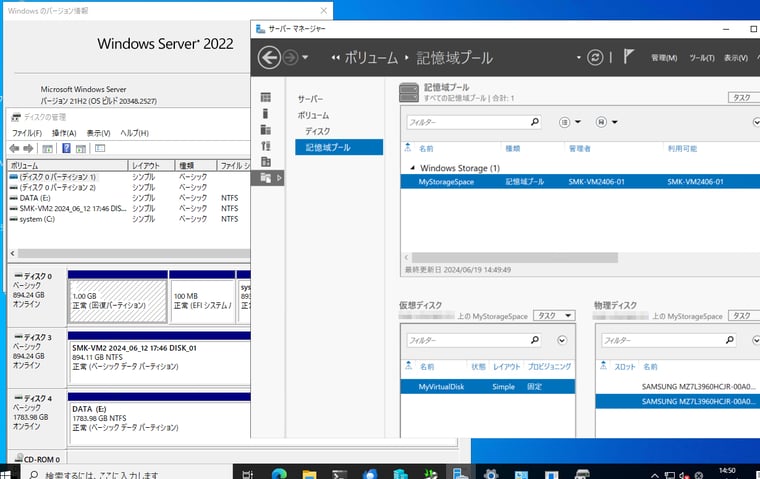The width and height of the screenshot is (760, 479).
Task: Click Disk Management help toolbar icon
Action: click(x=66, y=148)
